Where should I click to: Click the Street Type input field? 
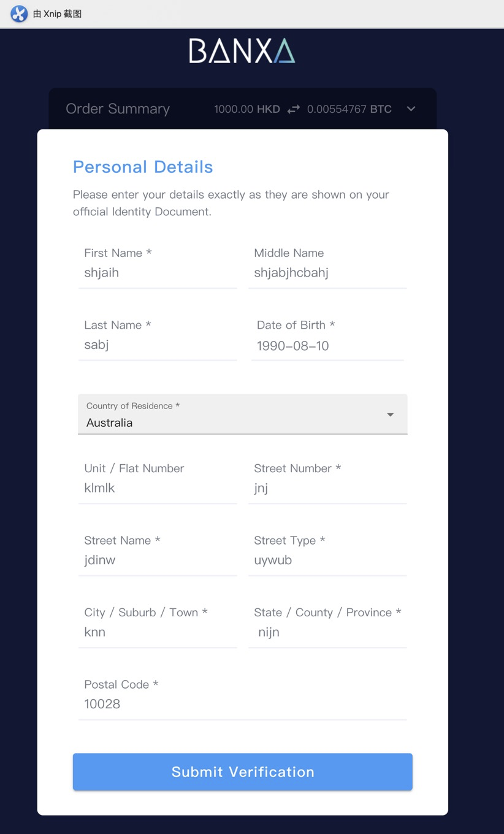click(x=327, y=560)
